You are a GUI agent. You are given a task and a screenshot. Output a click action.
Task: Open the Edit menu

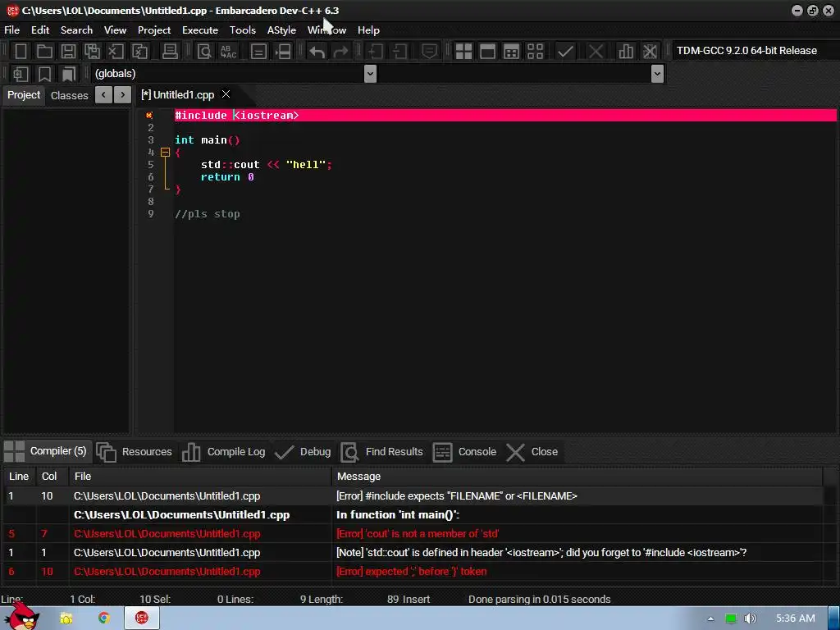[x=40, y=30]
